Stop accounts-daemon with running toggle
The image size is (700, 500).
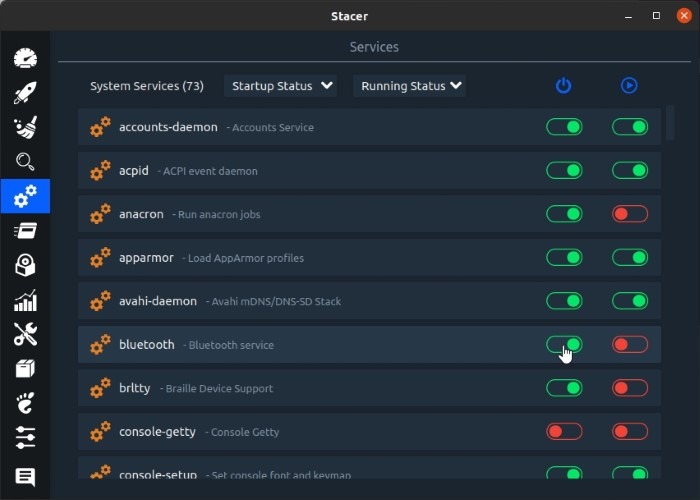click(x=630, y=127)
